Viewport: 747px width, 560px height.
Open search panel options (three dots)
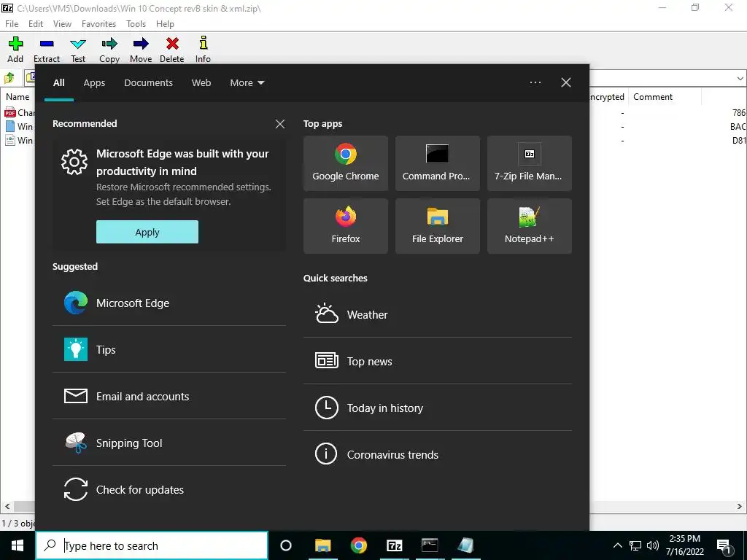click(535, 82)
